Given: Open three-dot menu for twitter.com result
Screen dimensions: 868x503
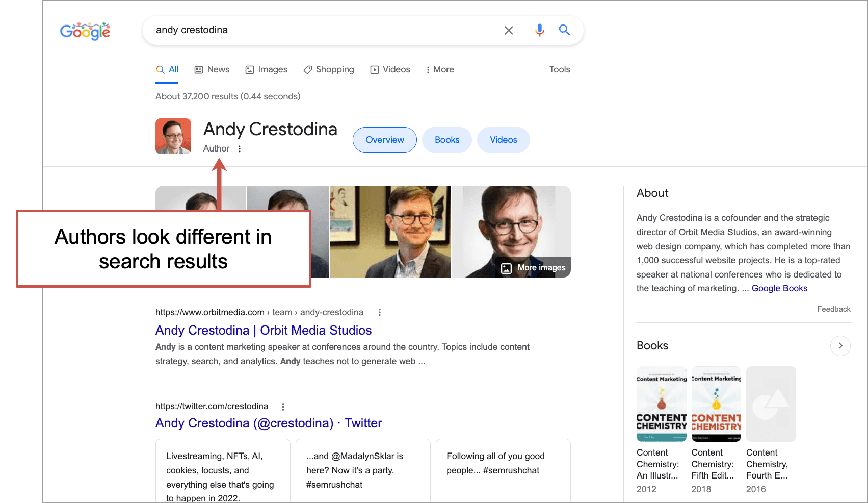Looking at the screenshot, I should [283, 407].
